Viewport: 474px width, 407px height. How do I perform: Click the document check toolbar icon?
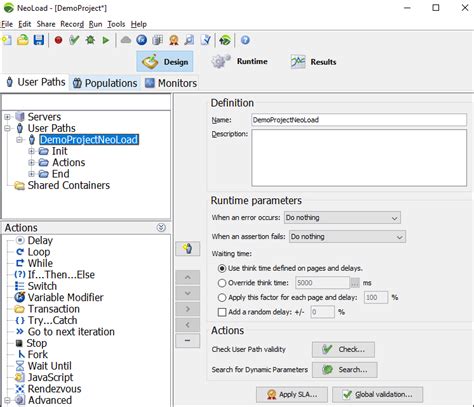pos(206,40)
